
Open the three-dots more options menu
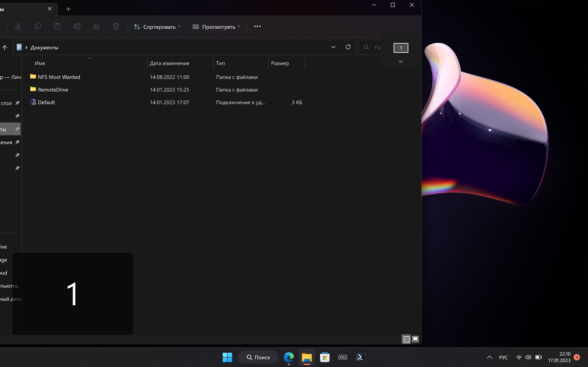tap(257, 27)
